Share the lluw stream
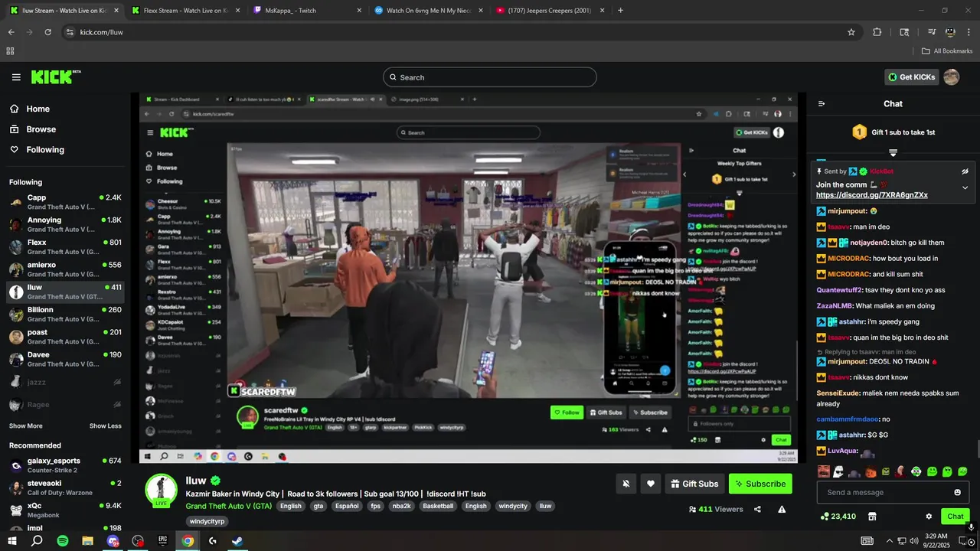The image size is (980, 551). [x=757, y=509]
